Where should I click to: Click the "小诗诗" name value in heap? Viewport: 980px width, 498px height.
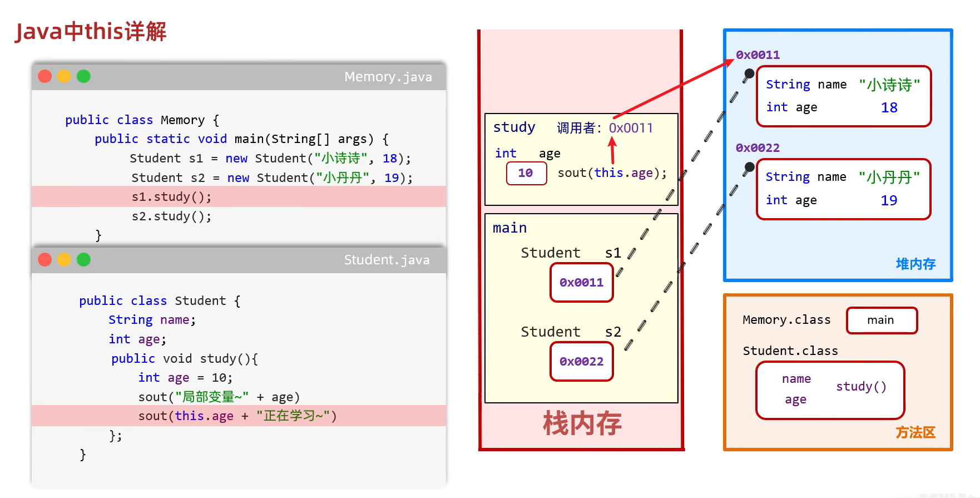click(x=889, y=85)
